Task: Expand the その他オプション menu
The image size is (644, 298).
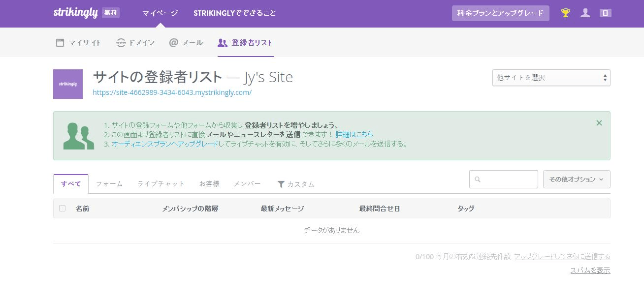Action: pyautogui.click(x=576, y=179)
